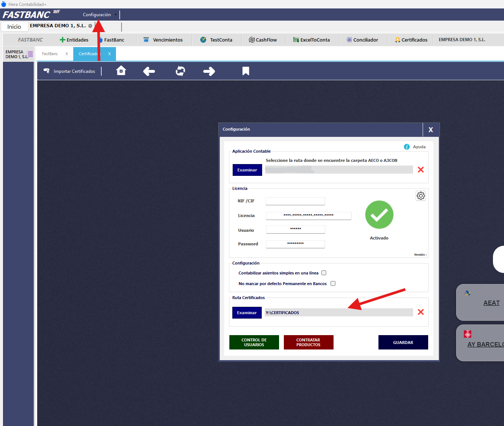Click the EMPRESA DEMO 1, S.L. module bar label
Screen dimensions: 504x426
[x=462, y=40]
